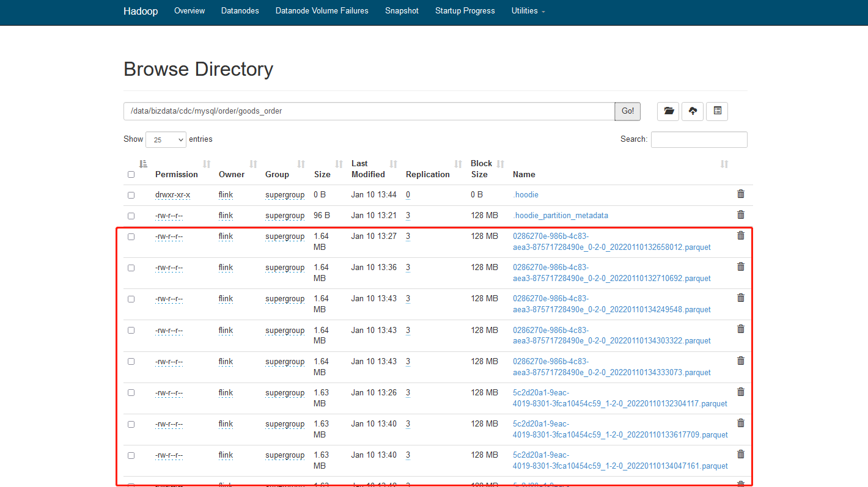The image size is (868, 487).
Task: Open parquet file link ending 134249548
Action: pos(612,304)
